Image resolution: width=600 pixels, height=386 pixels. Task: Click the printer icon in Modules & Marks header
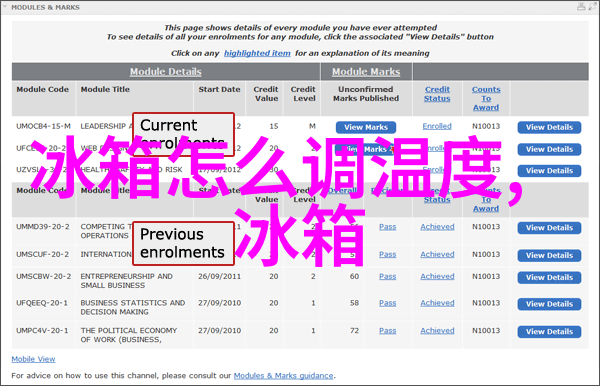(581, 7)
